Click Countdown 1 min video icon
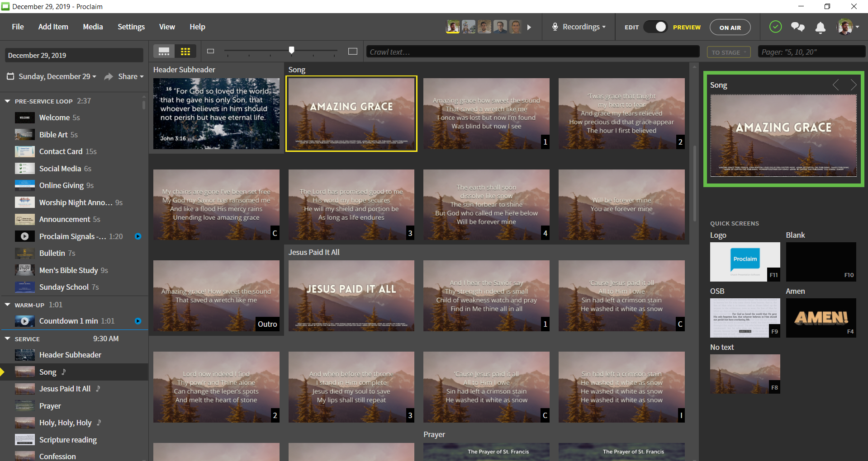This screenshot has width=868, height=461. [x=25, y=321]
